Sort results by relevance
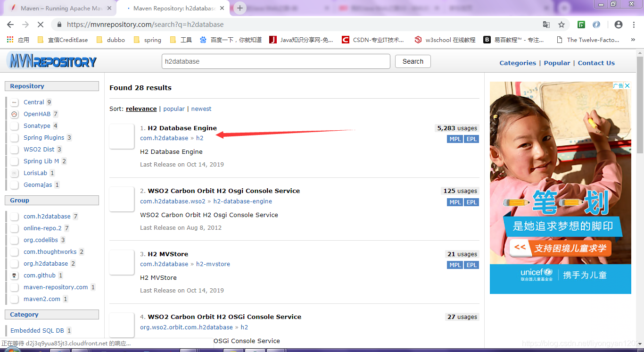The height and width of the screenshot is (352, 644). (141, 109)
